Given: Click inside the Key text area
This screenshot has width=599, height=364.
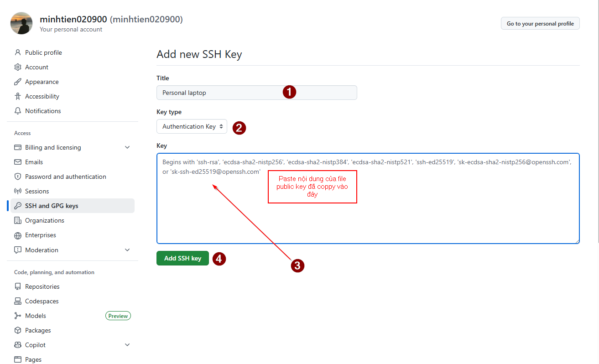Looking at the screenshot, I should coord(368,198).
